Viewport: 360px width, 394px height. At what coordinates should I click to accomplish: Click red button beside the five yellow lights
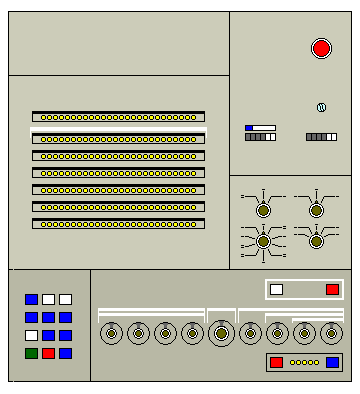tap(276, 362)
